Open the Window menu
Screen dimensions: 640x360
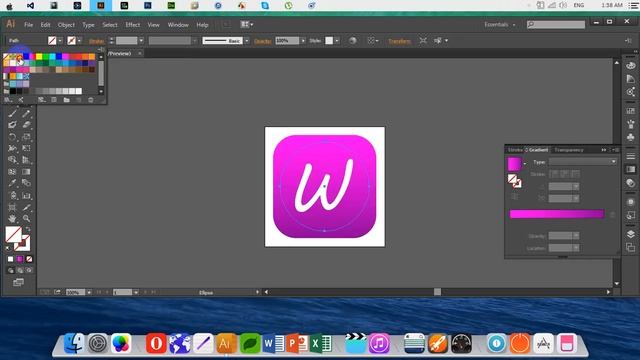[x=178, y=25]
